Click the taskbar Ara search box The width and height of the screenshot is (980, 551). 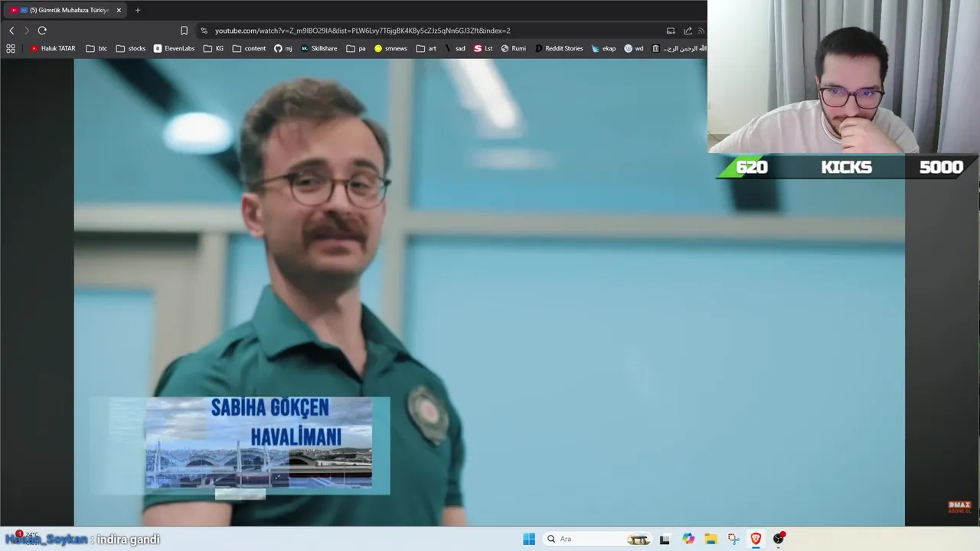[598, 539]
